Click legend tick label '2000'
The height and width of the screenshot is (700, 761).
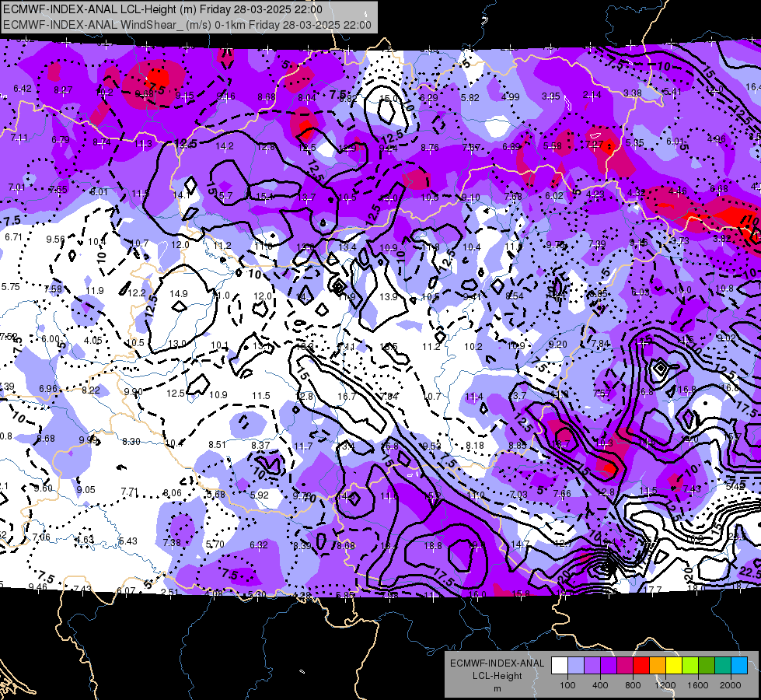coord(730,685)
